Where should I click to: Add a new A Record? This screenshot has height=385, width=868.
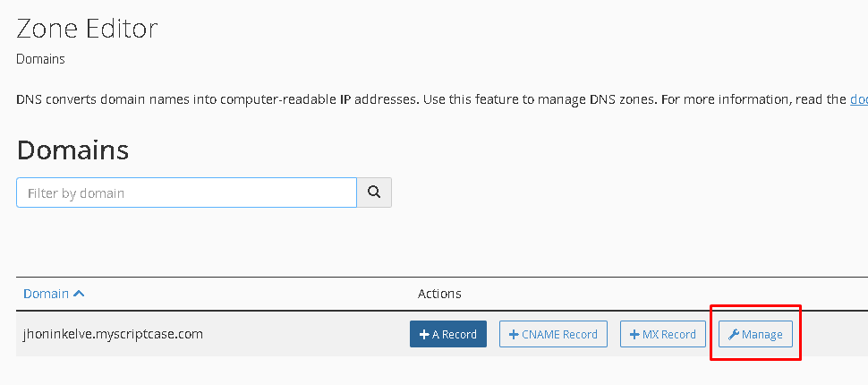click(x=448, y=334)
